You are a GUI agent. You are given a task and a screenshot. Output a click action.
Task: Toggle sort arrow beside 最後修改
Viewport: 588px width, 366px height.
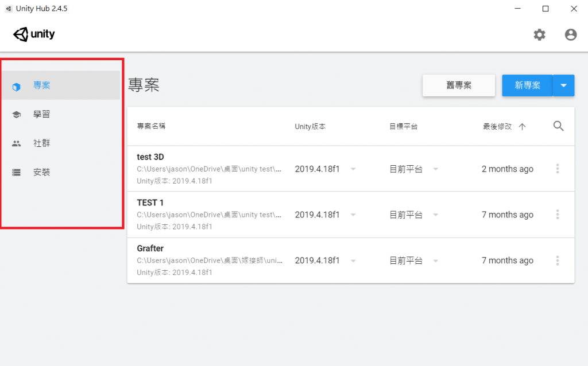(522, 127)
